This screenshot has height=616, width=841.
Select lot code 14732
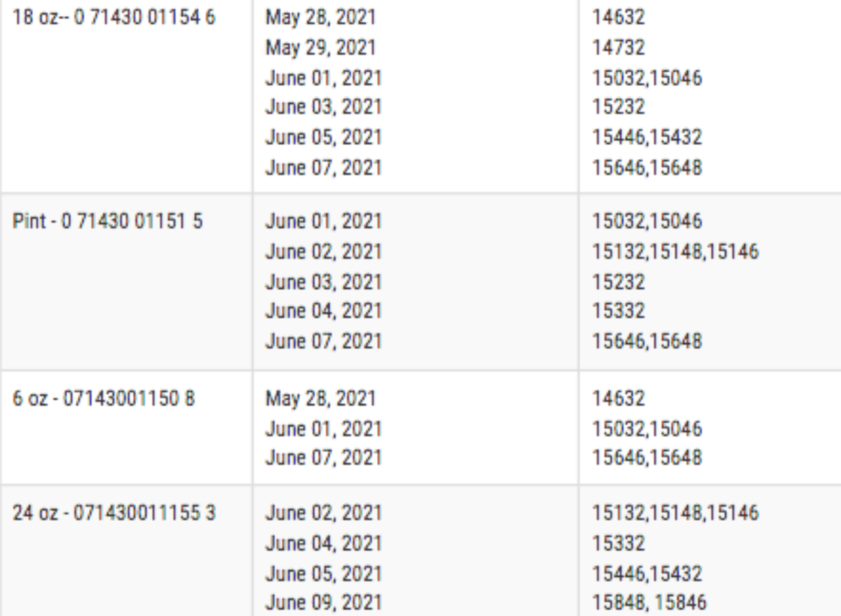coord(619,48)
